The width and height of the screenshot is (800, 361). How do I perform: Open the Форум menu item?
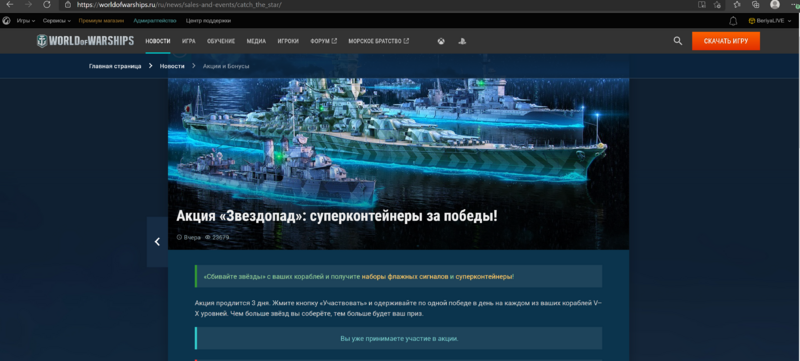coord(323,41)
